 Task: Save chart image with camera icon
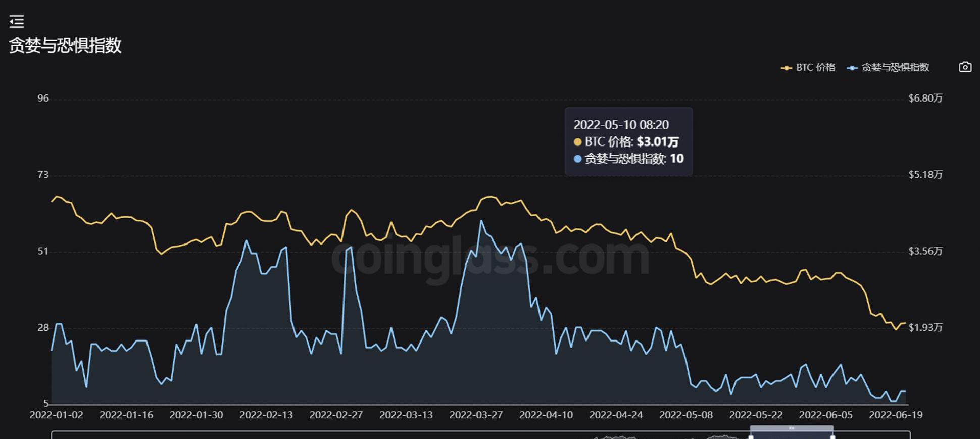[965, 67]
